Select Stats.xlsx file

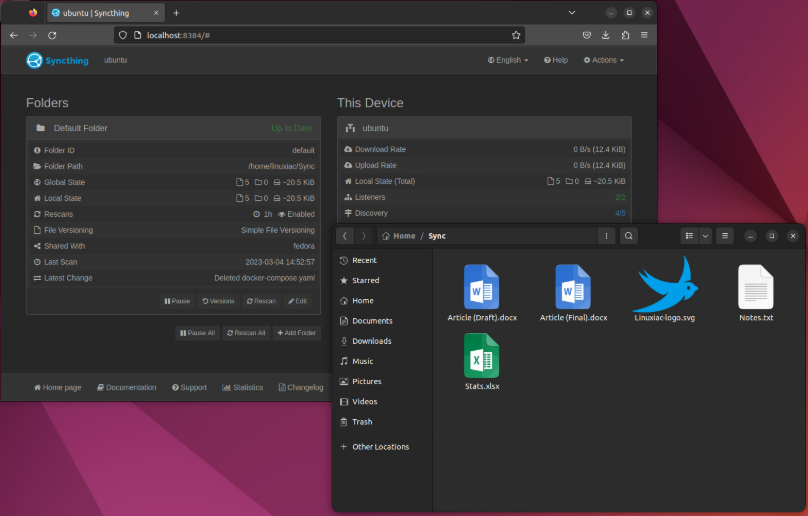482,362
